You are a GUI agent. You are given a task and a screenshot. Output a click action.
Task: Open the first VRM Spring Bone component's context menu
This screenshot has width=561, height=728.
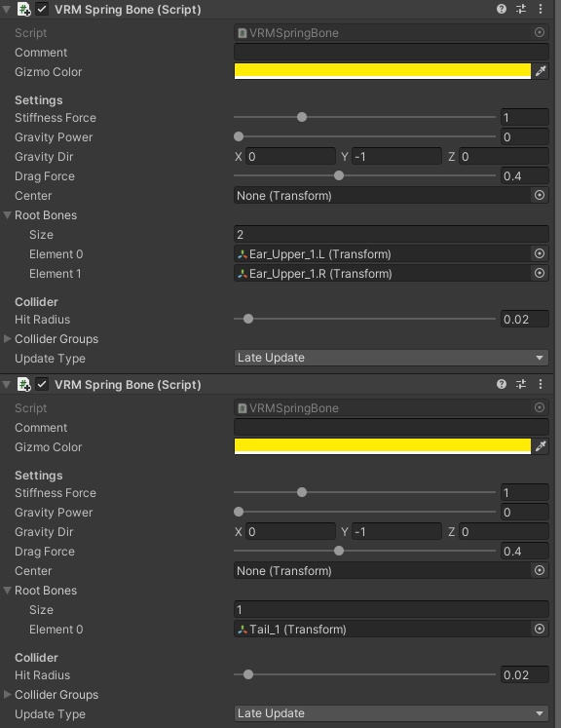click(541, 9)
